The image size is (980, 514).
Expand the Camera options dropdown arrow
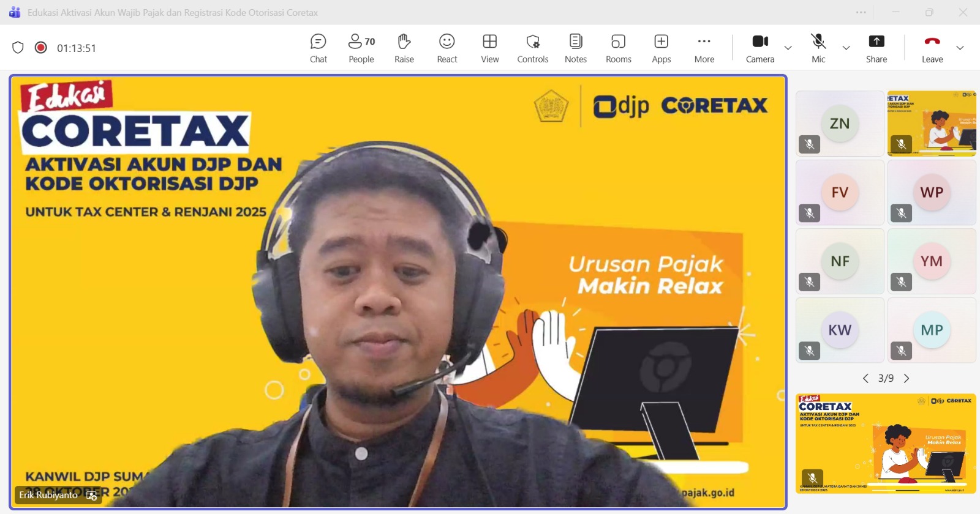[x=788, y=48]
